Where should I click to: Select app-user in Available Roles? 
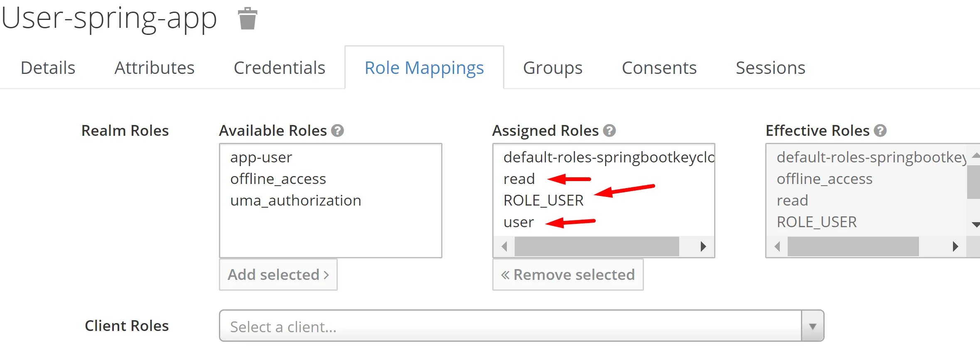261,157
